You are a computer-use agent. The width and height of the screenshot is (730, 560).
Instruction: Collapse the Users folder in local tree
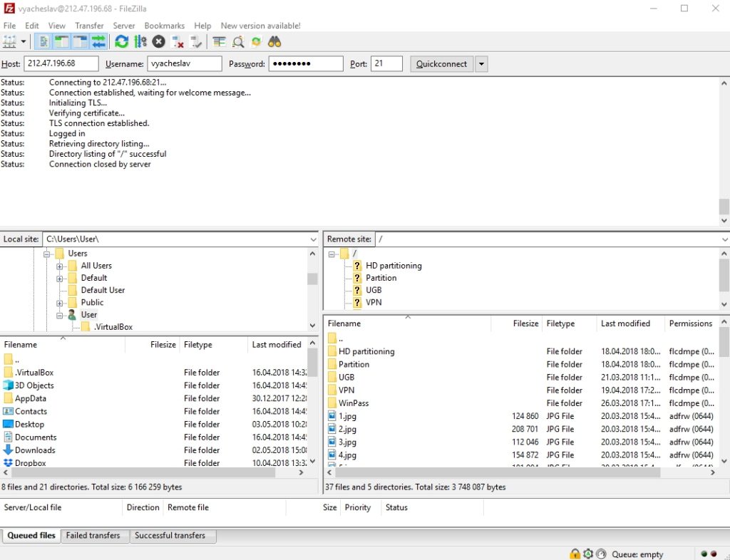point(46,254)
